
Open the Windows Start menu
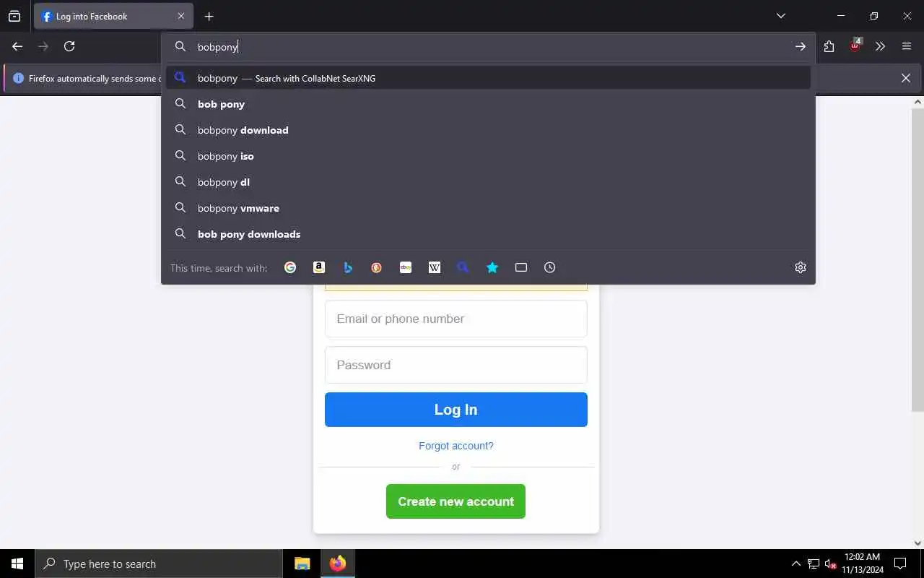coord(17,564)
